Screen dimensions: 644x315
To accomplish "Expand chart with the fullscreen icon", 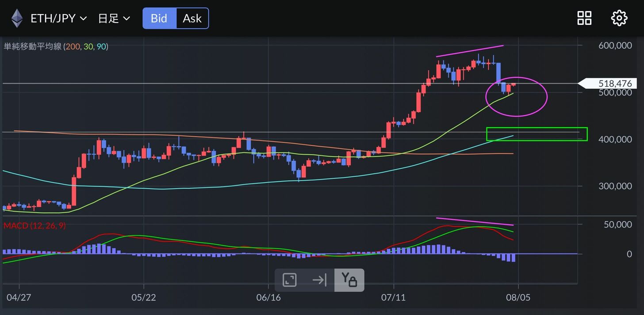I will click(x=290, y=280).
